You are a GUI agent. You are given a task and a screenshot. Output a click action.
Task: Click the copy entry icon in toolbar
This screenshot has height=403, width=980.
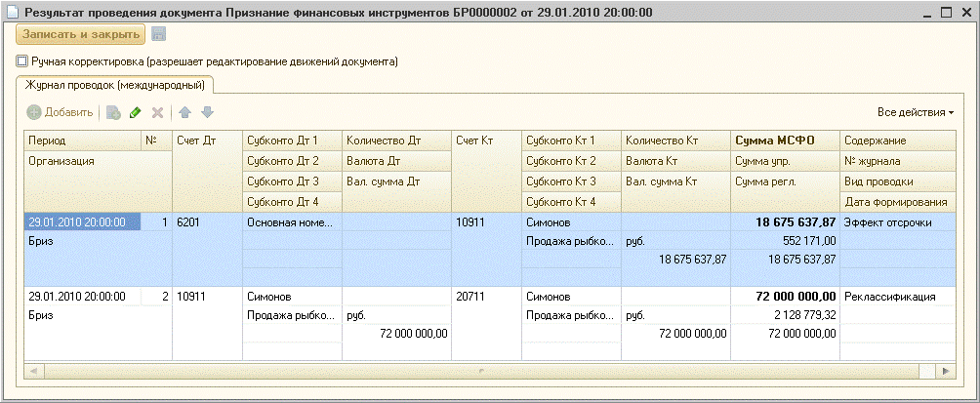[x=113, y=113]
